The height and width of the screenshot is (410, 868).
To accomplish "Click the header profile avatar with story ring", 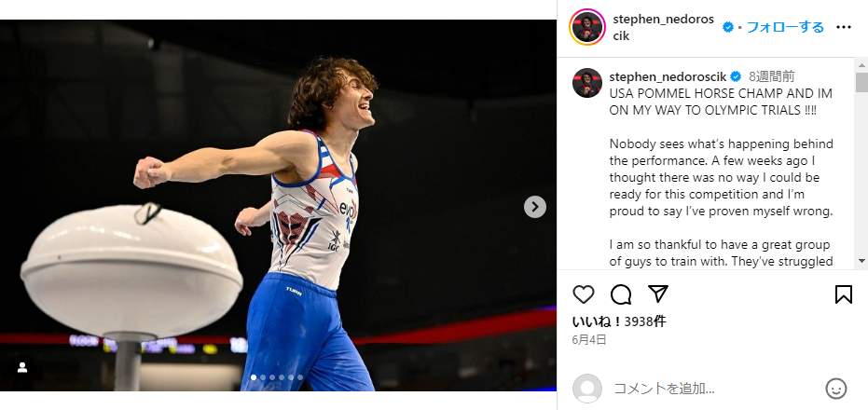I will click(587, 27).
